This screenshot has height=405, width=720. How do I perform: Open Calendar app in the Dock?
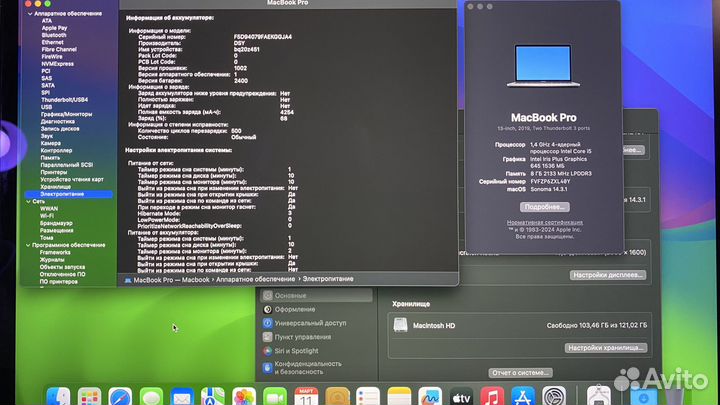tap(306, 397)
